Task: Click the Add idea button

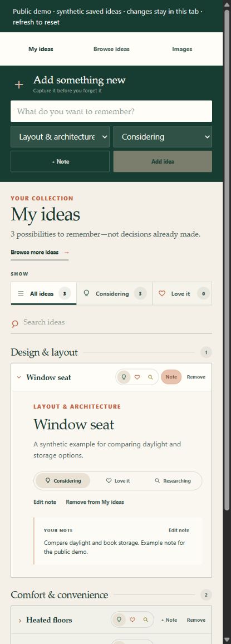Action: click(163, 161)
